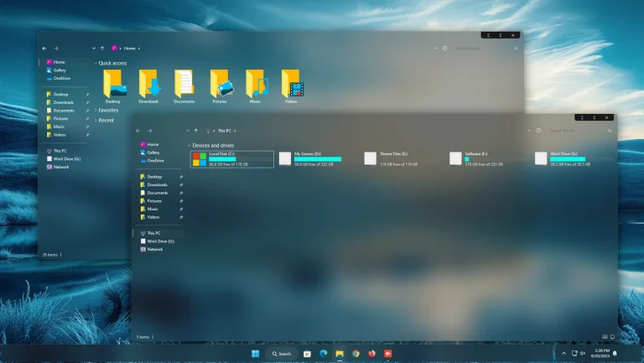Open taskbar Search box
Viewport: 644px width, 363px height.
pyautogui.click(x=282, y=354)
